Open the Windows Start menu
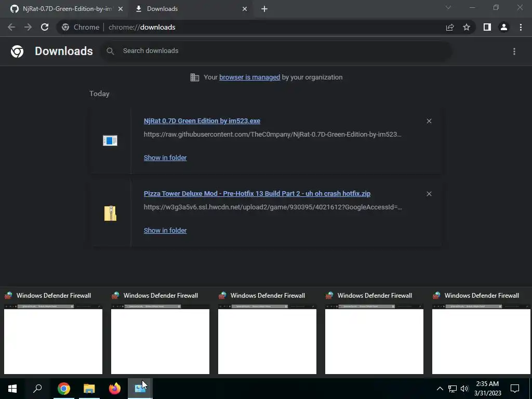Image resolution: width=532 pixels, height=399 pixels. (x=12, y=388)
